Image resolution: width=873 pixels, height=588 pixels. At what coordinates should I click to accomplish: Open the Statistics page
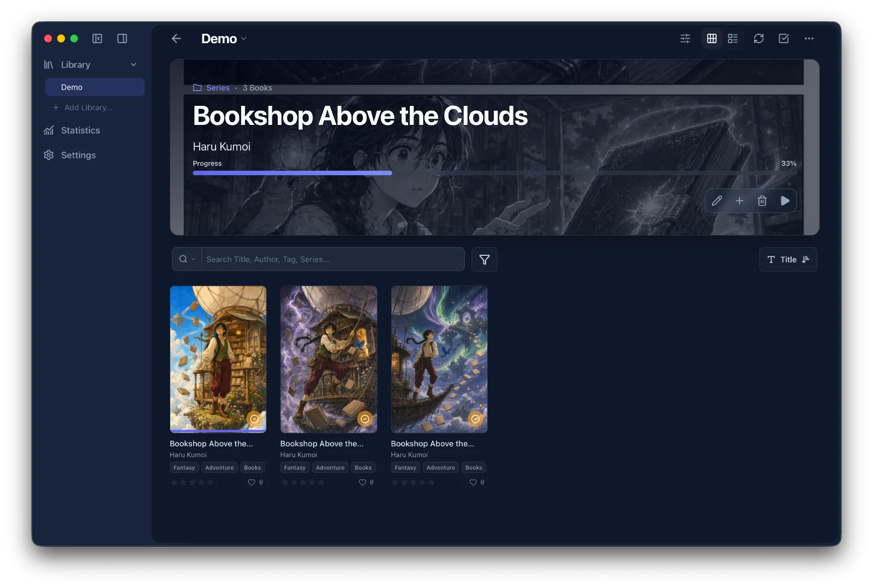pyautogui.click(x=72, y=130)
